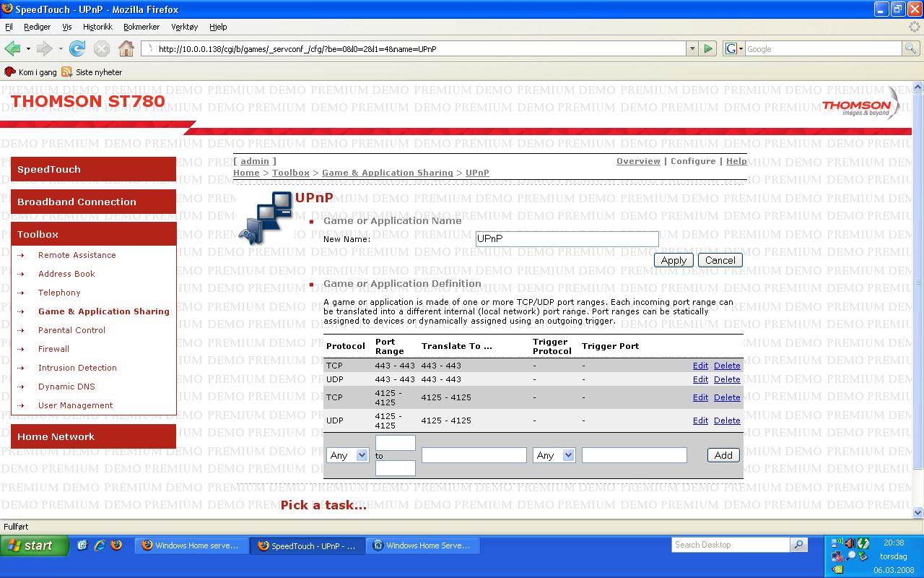924x578 pixels.
Task: Delete the UDP 4125 - 4125 row
Action: 727,420
